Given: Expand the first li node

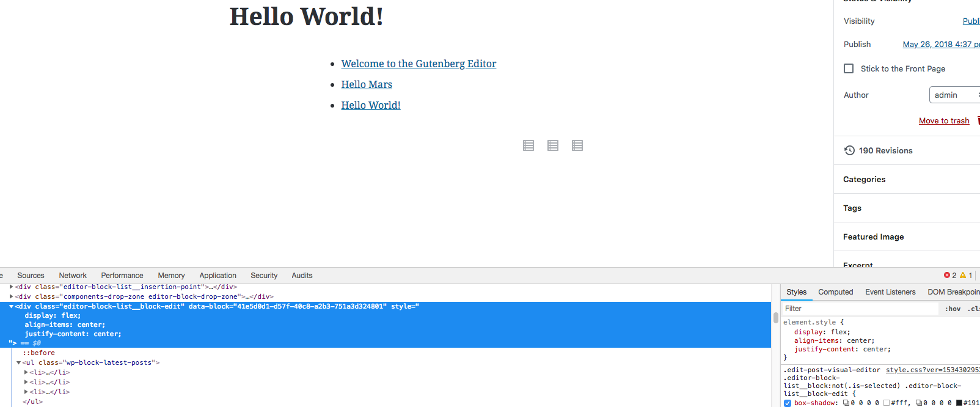Looking at the screenshot, I should (x=26, y=372).
